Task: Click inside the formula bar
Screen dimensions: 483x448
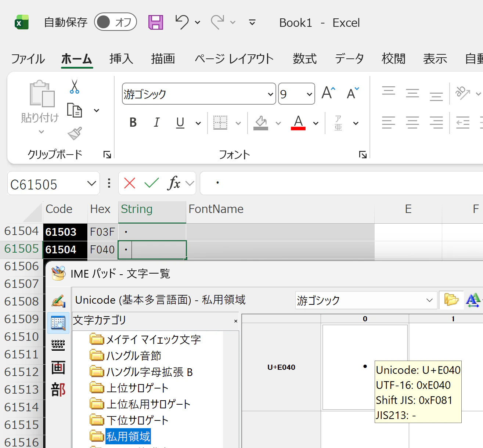Action: [x=342, y=183]
